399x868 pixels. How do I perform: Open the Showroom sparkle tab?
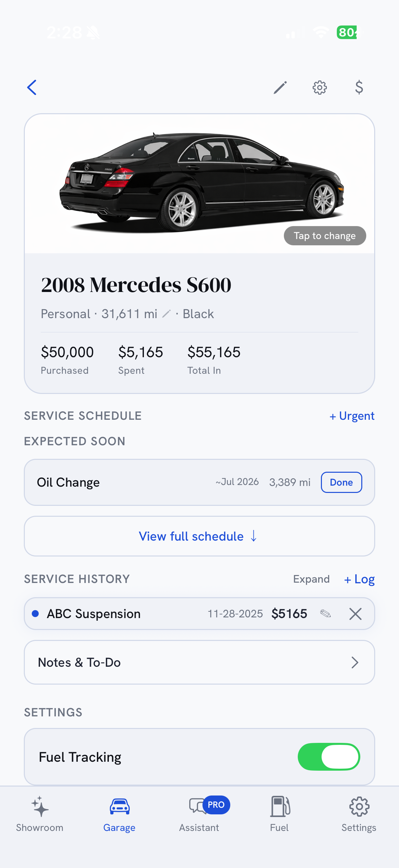tap(40, 814)
